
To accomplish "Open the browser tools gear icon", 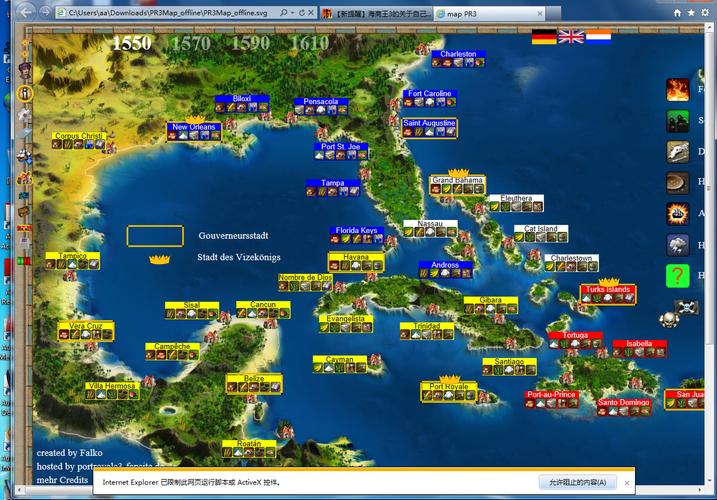I will pos(705,13).
